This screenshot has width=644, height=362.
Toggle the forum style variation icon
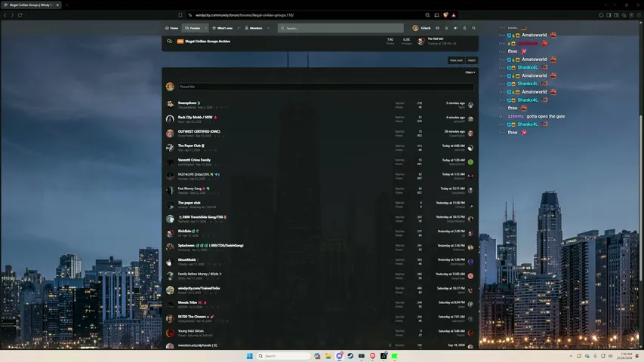455,28
